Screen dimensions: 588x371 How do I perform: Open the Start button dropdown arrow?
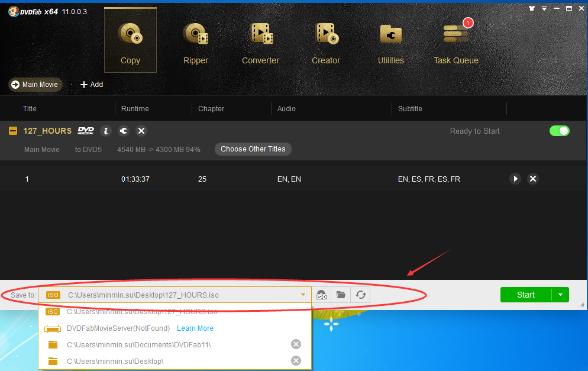pos(560,295)
